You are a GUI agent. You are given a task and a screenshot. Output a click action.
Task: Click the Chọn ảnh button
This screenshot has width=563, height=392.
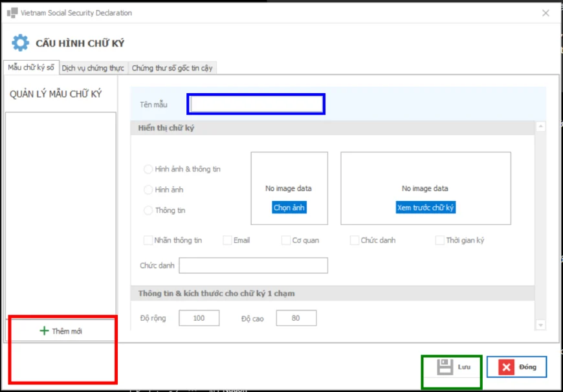pos(289,208)
